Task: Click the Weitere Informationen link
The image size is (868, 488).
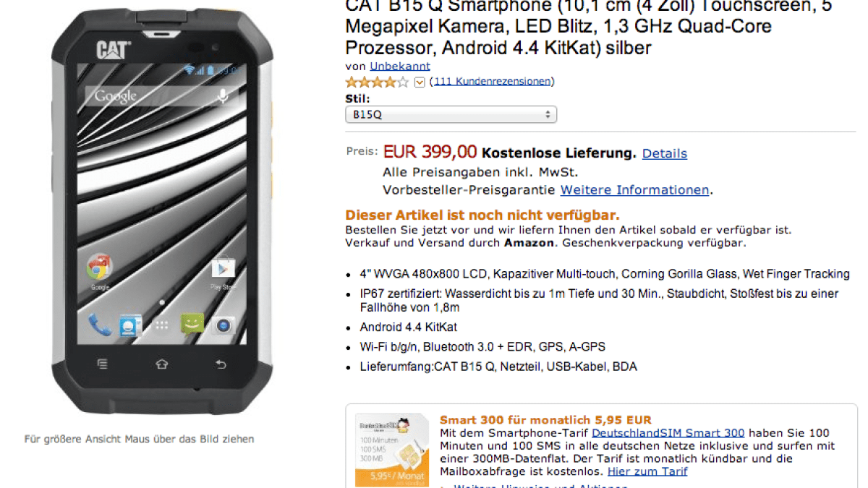Action: [634, 190]
